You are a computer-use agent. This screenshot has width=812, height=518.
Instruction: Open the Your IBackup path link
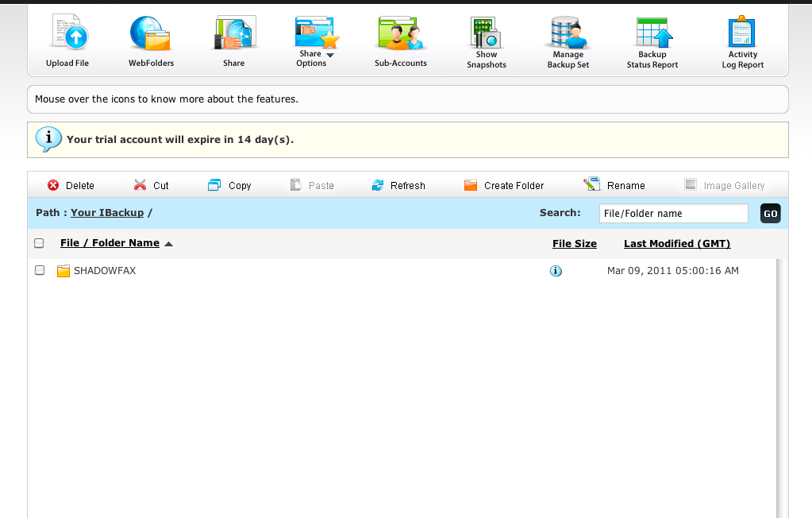[107, 213]
